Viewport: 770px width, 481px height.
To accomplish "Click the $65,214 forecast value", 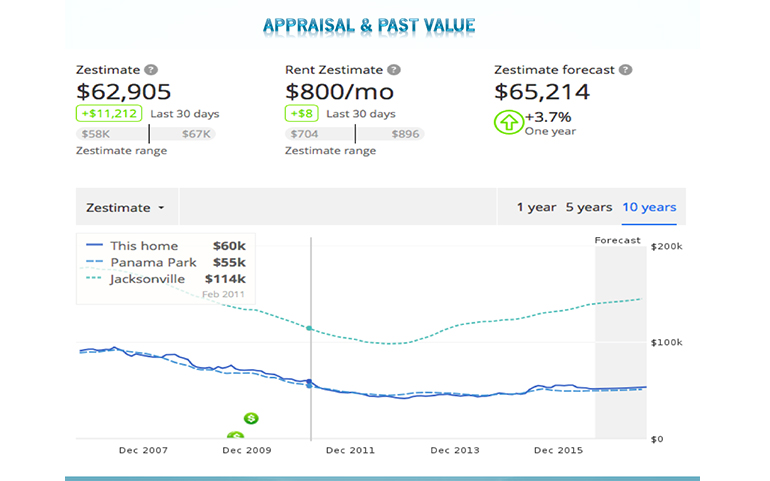I will 542,93.
